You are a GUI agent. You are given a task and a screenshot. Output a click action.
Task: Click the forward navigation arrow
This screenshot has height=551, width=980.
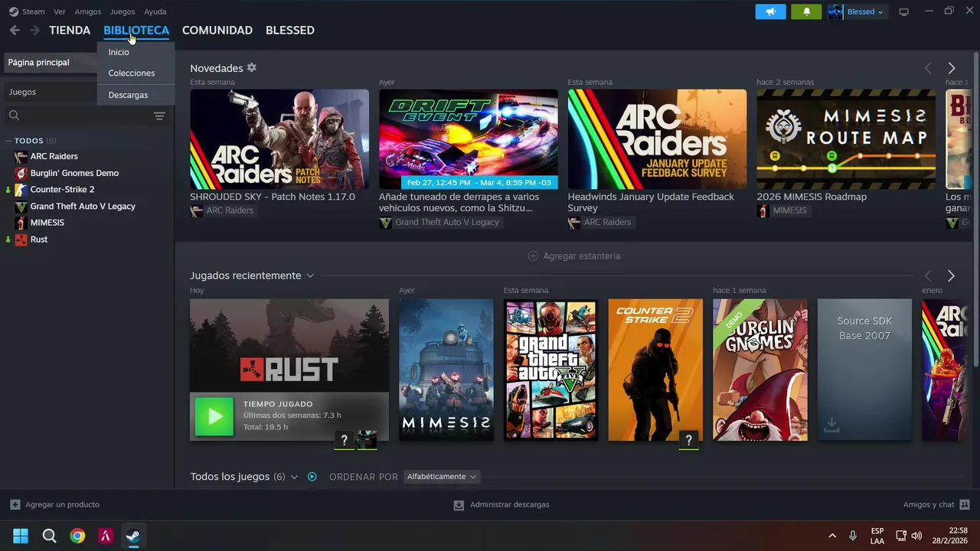(x=34, y=30)
